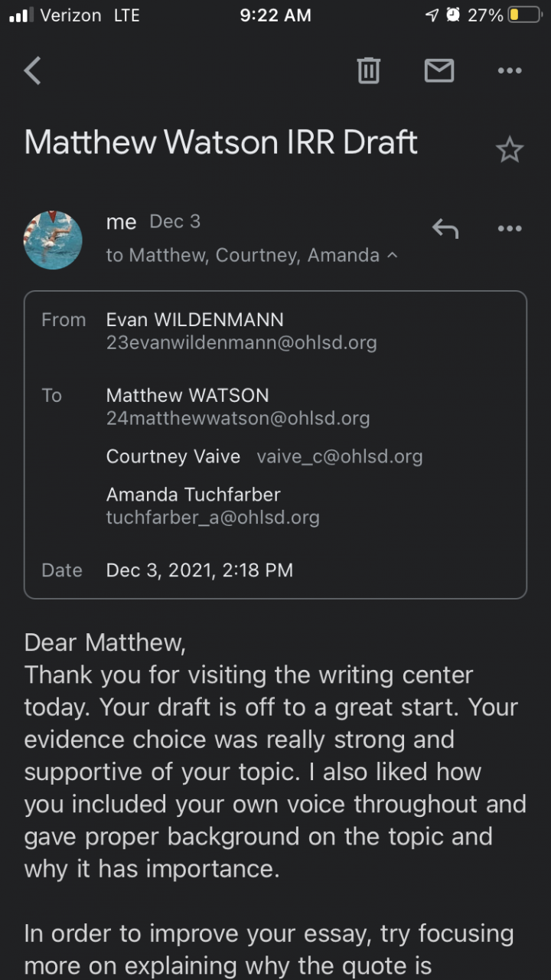Select the sender name Evan WILDENMANN
Image resolution: width=551 pixels, height=980 pixels.
click(194, 319)
